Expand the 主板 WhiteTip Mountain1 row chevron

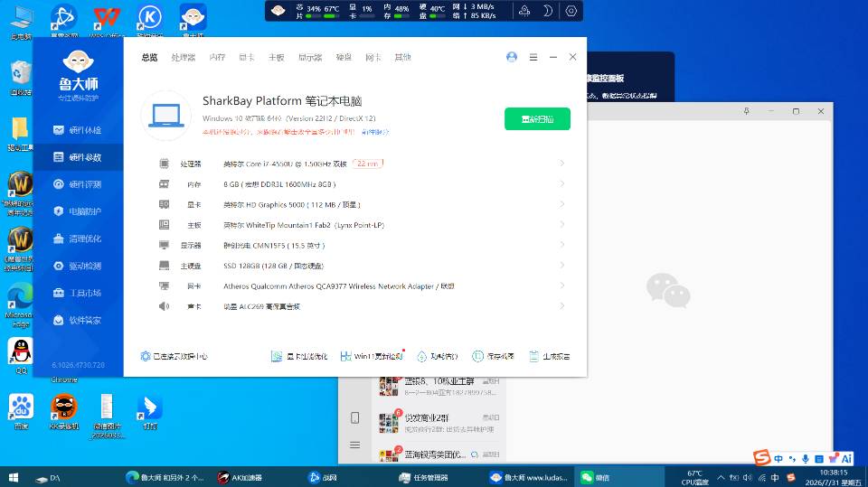point(561,225)
